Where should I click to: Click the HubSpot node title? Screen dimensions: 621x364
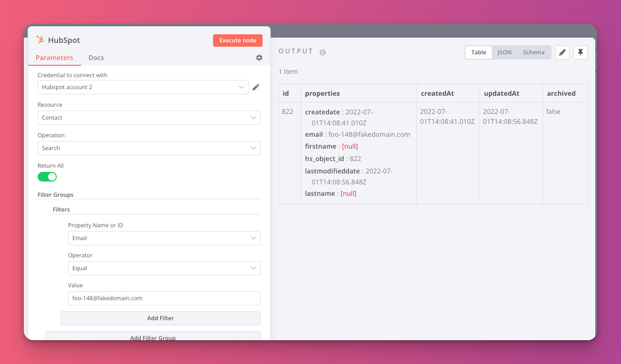(x=64, y=40)
